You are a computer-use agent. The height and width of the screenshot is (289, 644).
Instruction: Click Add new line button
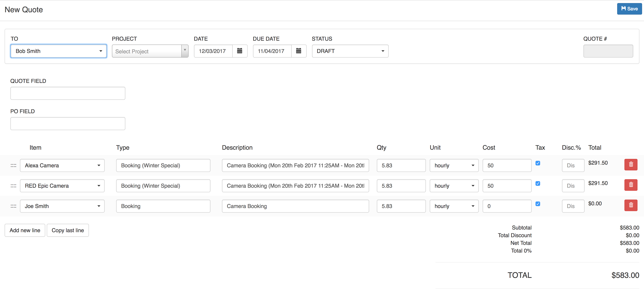click(25, 230)
